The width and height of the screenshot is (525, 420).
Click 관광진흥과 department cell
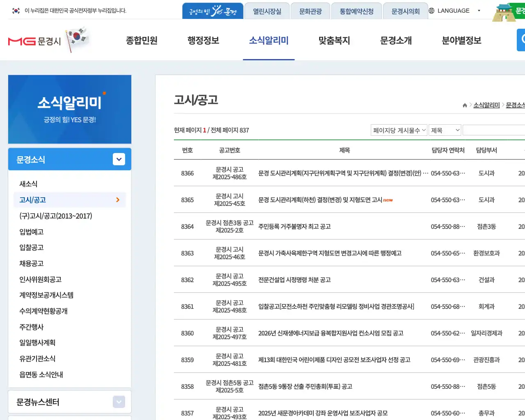(486, 360)
